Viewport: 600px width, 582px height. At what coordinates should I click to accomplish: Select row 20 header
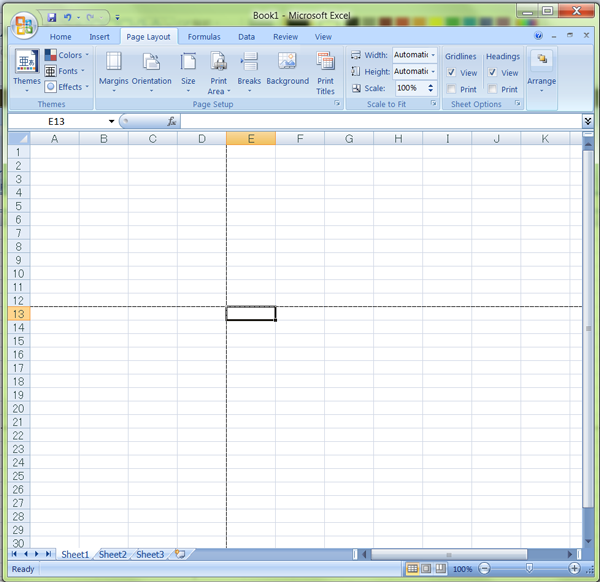point(19,408)
